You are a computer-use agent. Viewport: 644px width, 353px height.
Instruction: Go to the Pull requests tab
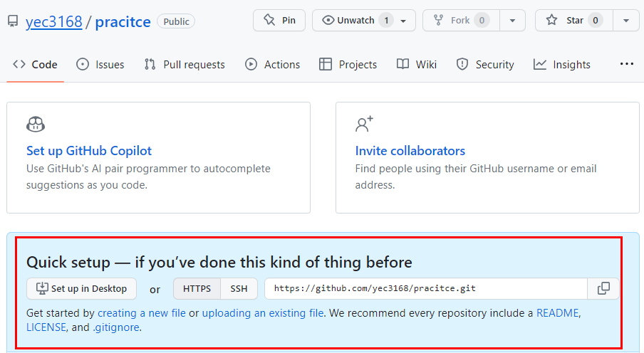185,65
